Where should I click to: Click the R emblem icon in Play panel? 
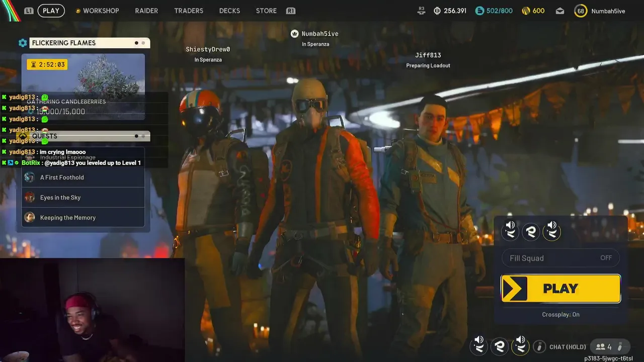(531, 231)
